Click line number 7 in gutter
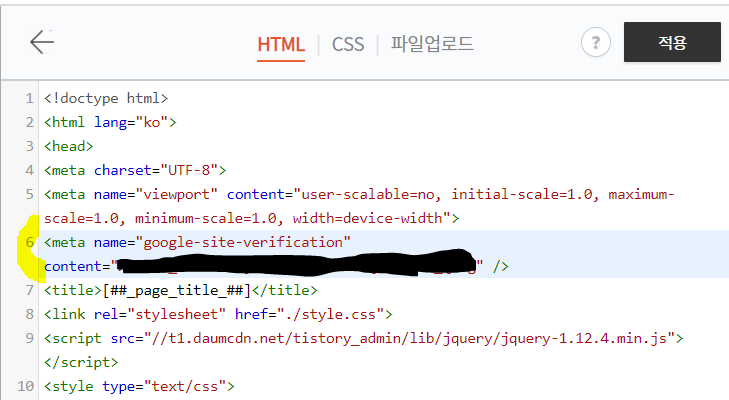Screen dimensions: 729x400 (29, 290)
